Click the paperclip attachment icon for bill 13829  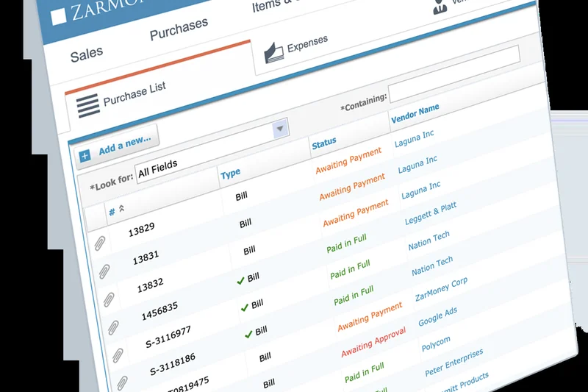(100, 242)
